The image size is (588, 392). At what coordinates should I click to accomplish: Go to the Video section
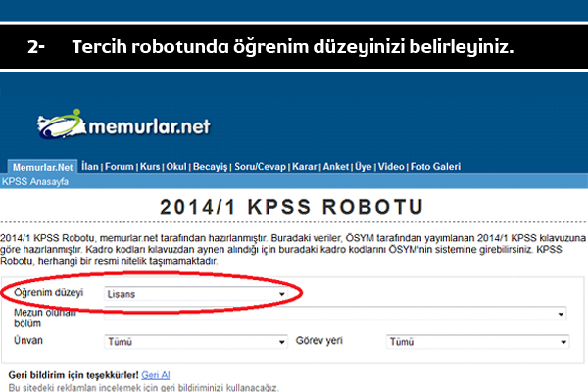[391, 167]
